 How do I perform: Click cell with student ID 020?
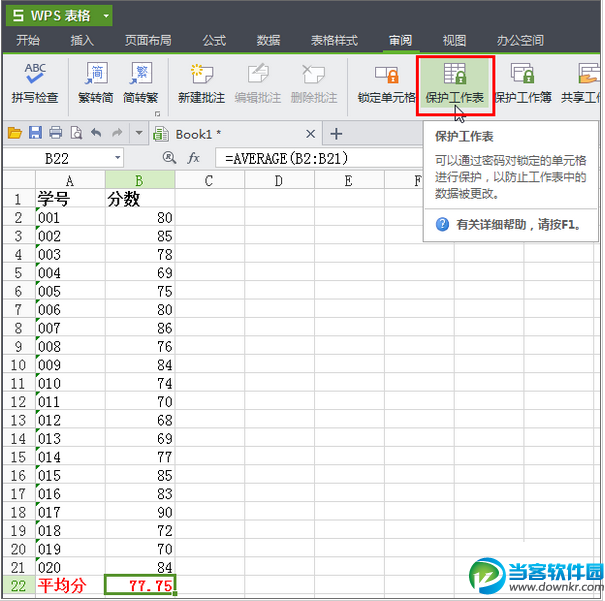[x=70, y=567]
